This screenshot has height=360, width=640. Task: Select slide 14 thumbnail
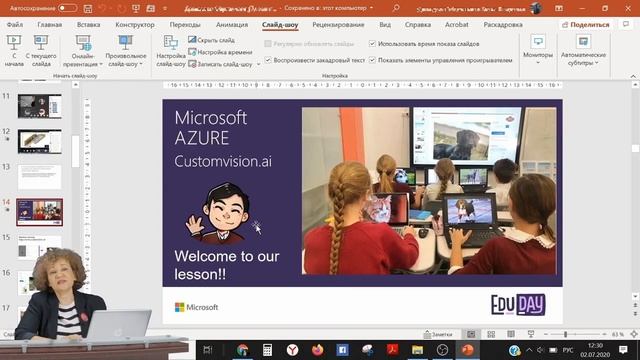(x=40, y=212)
